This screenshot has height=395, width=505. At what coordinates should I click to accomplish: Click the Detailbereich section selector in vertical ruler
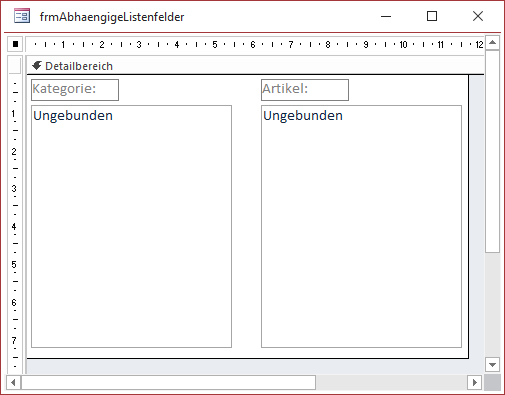pos(15,65)
